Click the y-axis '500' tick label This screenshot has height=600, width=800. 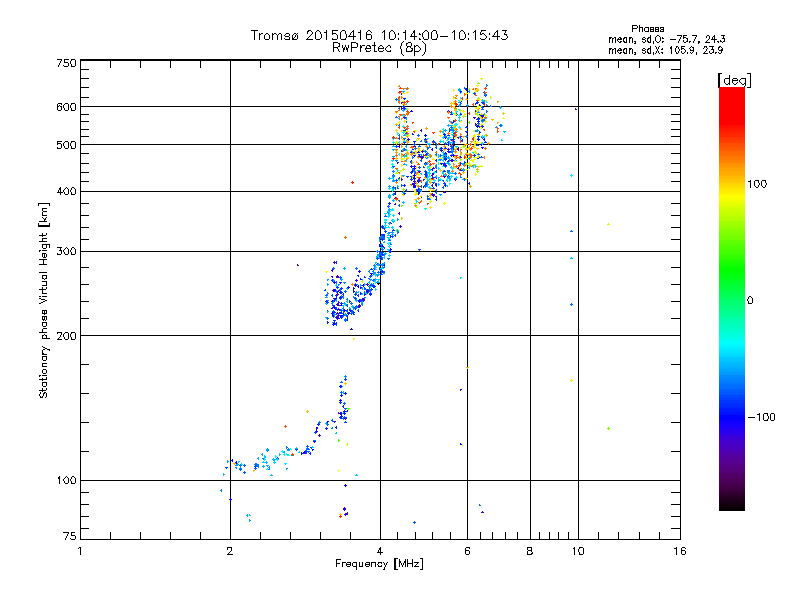[x=66, y=145]
